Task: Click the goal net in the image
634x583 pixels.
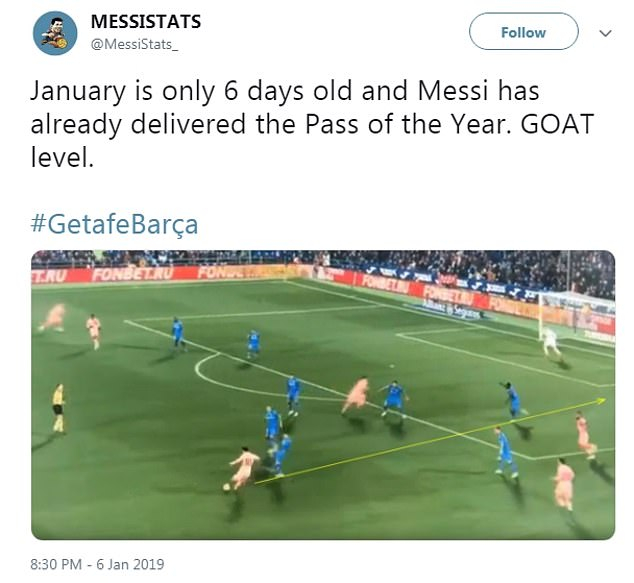Action: (x=578, y=315)
